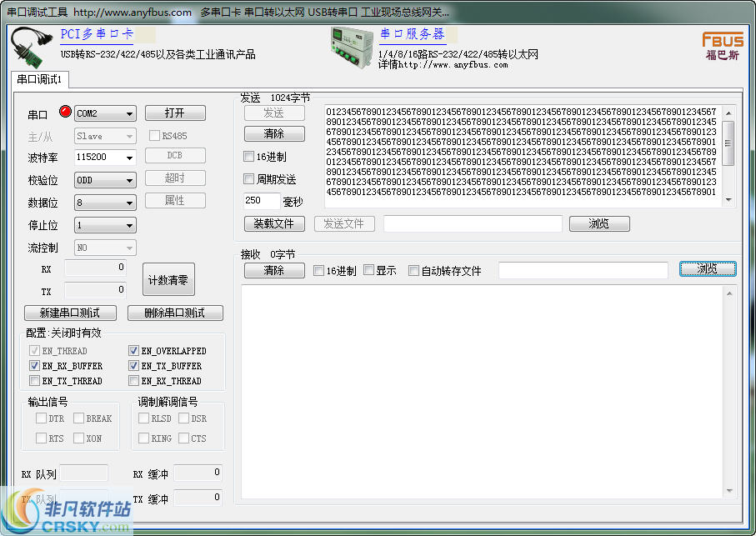Uncheck the EN_RX_BUFFER option
Screen dimensions: 756x536
click(x=34, y=365)
